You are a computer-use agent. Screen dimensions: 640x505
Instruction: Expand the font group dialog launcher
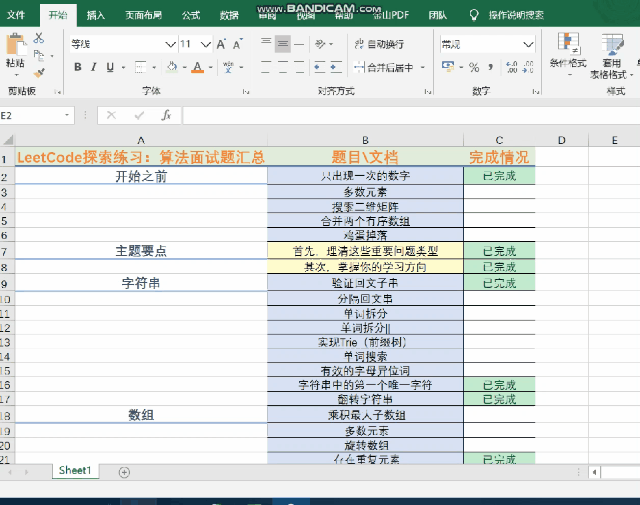pos(246,92)
